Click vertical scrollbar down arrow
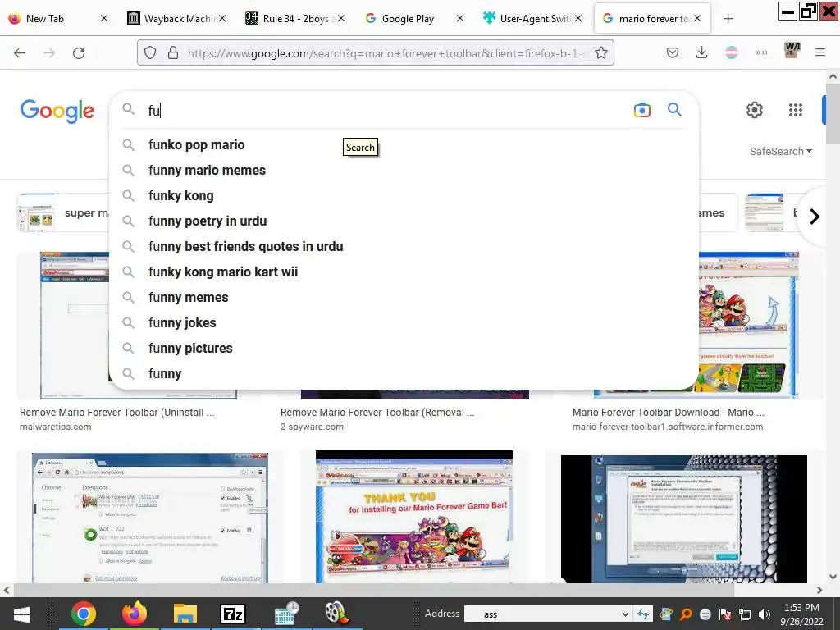Viewport: 840px width, 630px height. tap(833, 577)
